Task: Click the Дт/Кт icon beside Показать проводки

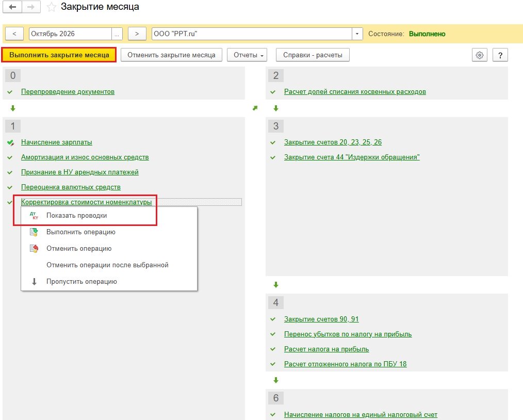Action: (x=34, y=216)
